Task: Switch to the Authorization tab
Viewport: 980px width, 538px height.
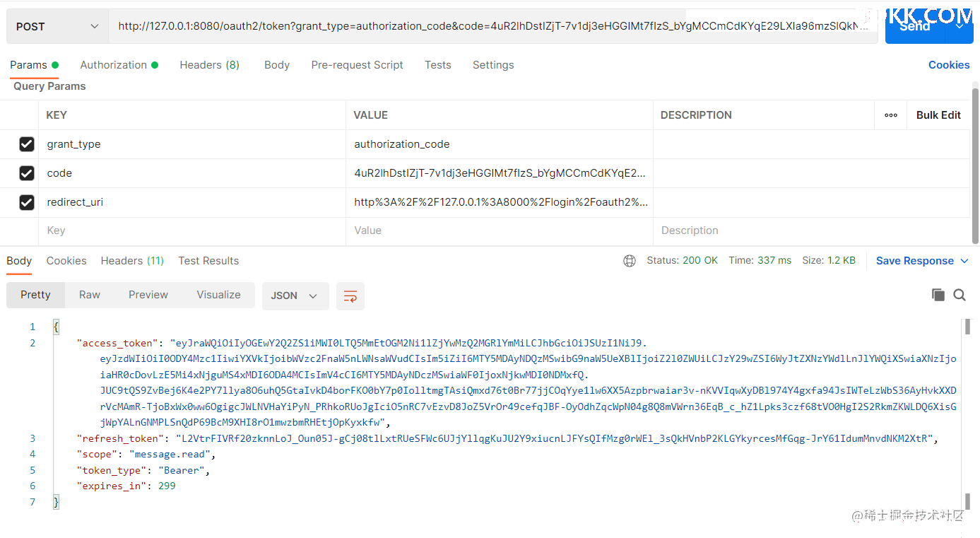Action: [x=114, y=65]
